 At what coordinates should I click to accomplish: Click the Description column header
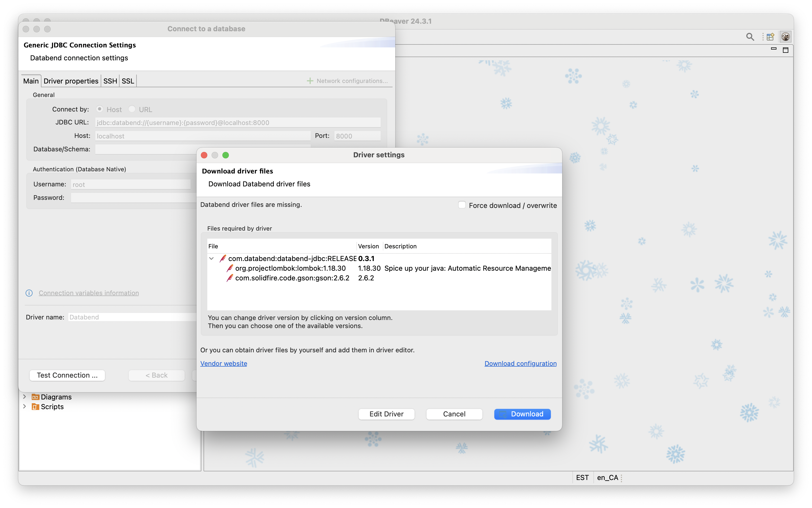point(467,246)
